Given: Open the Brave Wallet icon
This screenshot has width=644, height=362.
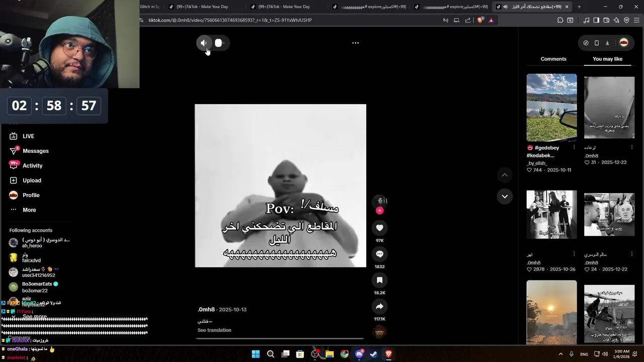Looking at the screenshot, I should click(x=606, y=20).
